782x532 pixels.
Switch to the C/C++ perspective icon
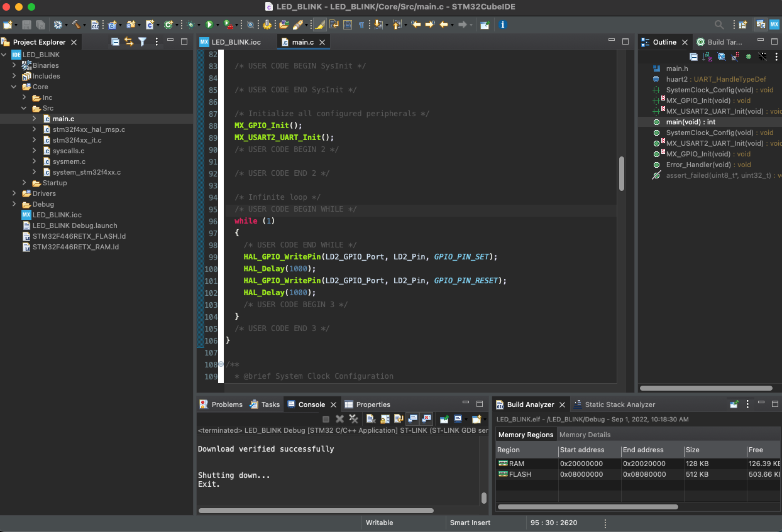pos(761,24)
